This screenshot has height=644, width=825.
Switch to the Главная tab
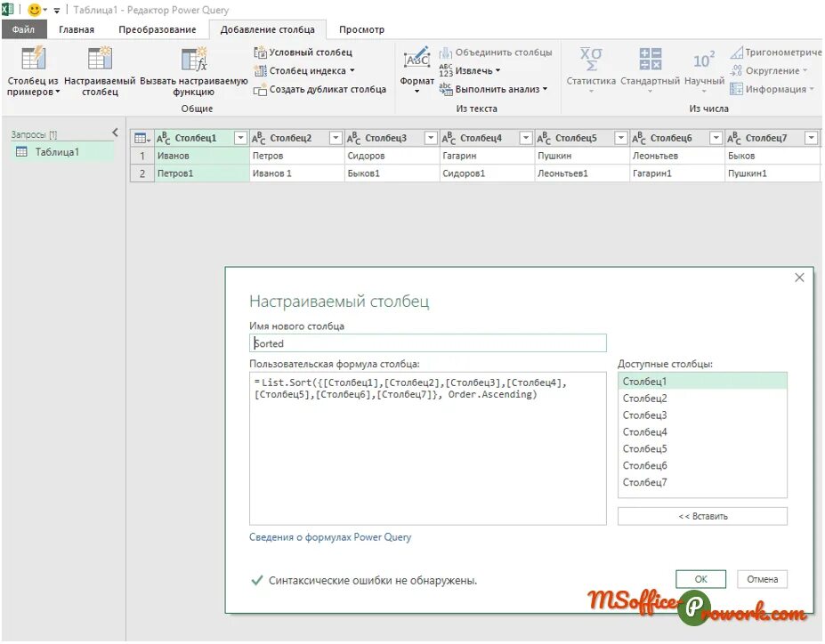[x=77, y=29]
